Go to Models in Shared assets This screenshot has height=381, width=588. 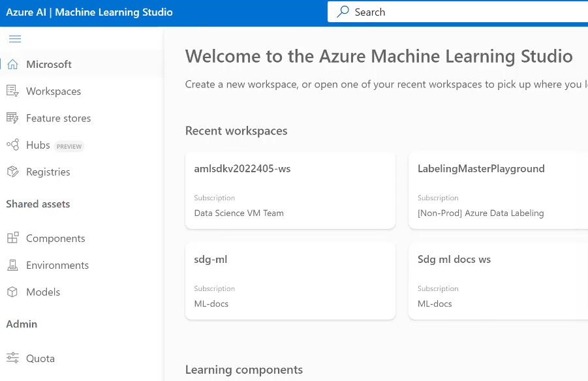coord(82,292)
